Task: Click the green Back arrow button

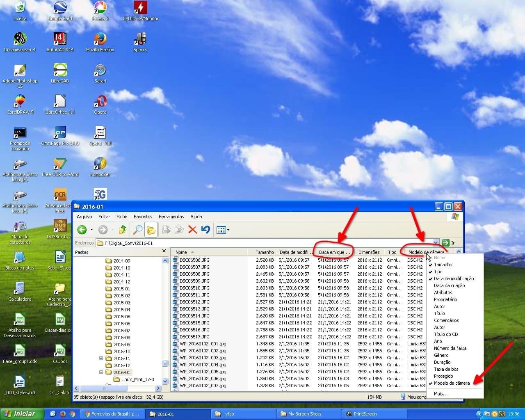Action: (82, 230)
